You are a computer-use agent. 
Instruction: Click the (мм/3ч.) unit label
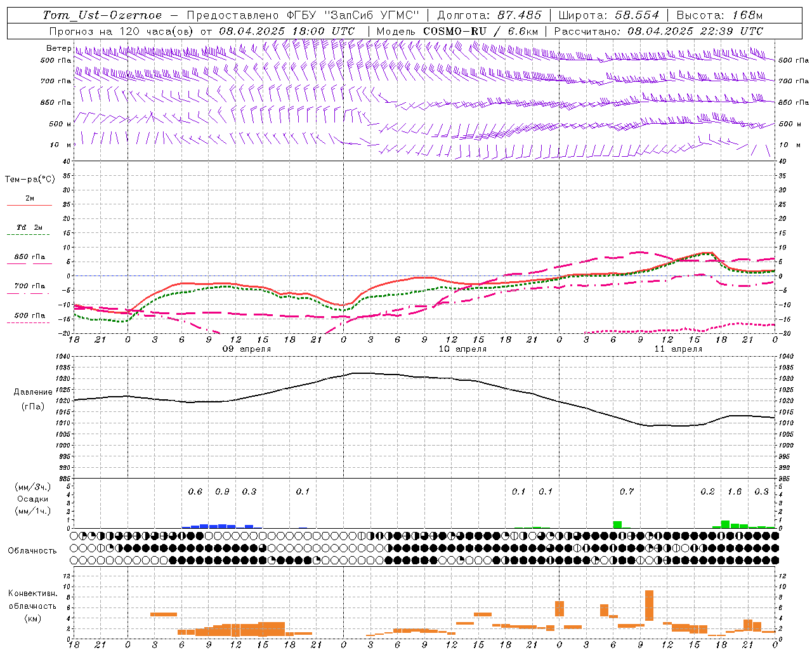[x=33, y=487]
